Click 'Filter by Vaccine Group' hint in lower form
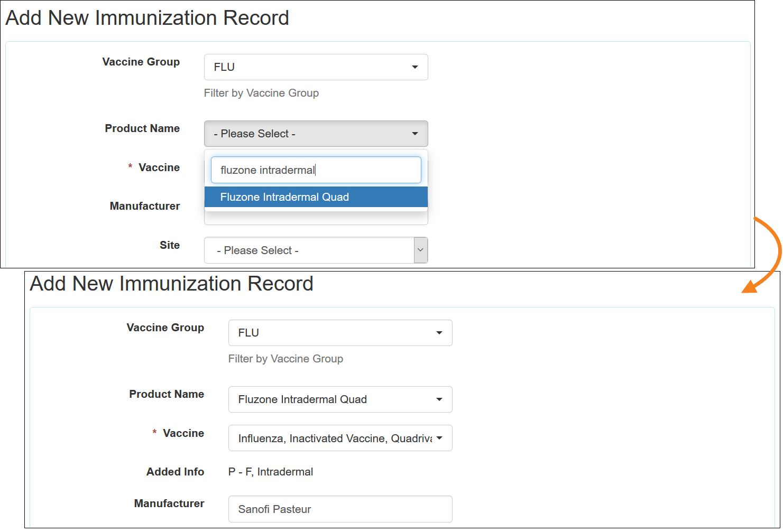The height and width of the screenshot is (532, 783). [285, 359]
